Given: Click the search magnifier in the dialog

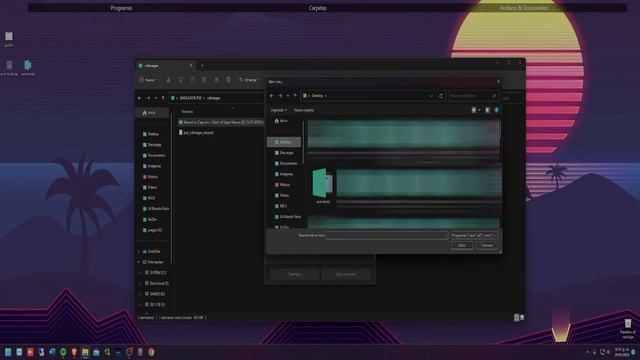Looking at the screenshot, I should [494, 96].
